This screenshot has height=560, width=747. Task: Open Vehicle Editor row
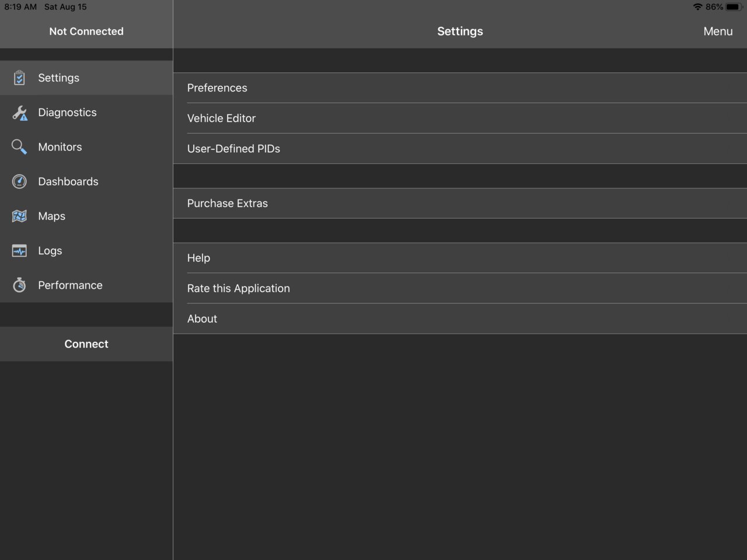(x=460, y=118)
